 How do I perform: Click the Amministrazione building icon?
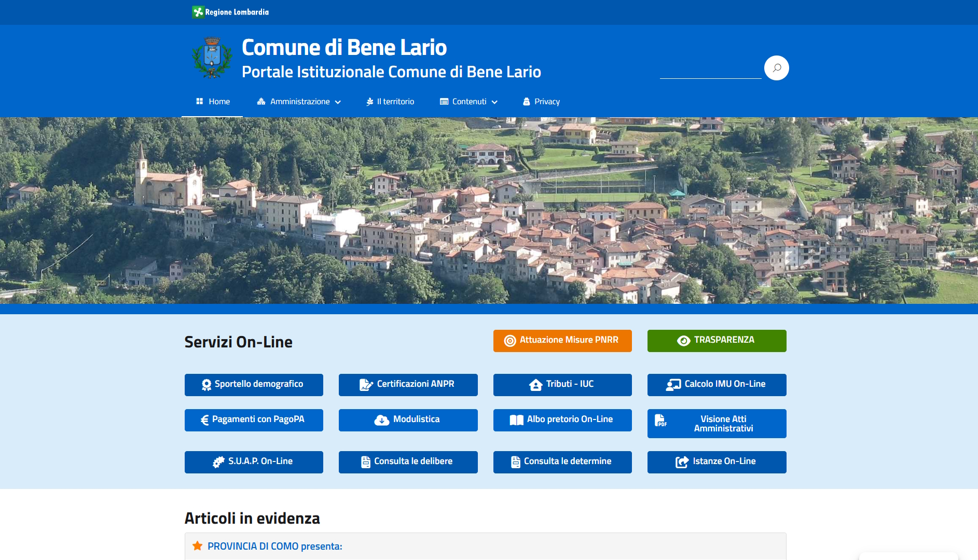(261, 102)
